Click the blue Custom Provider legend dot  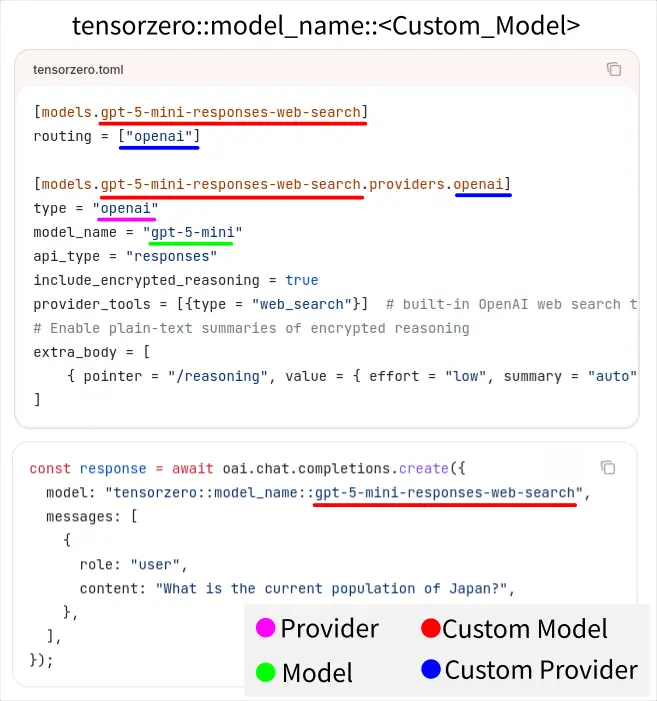click(430, 671)
